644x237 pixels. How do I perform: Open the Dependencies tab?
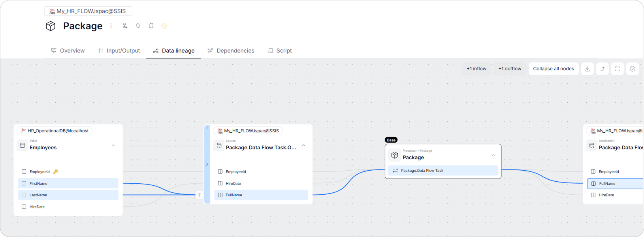coord(231,51)
